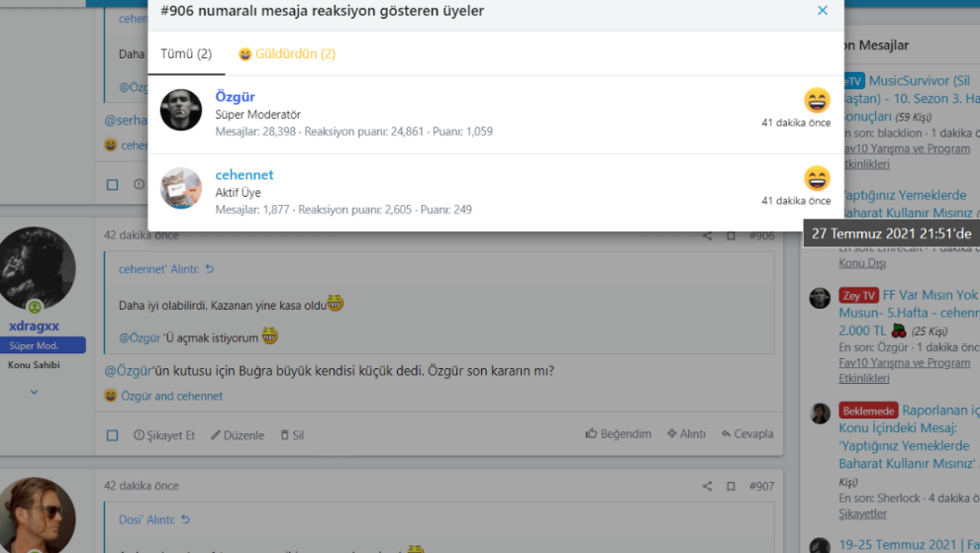The height and width of the screenshot is (553, 980).
Task: Expand the chevron under xdragxx's user info
Action: point(34,392)
